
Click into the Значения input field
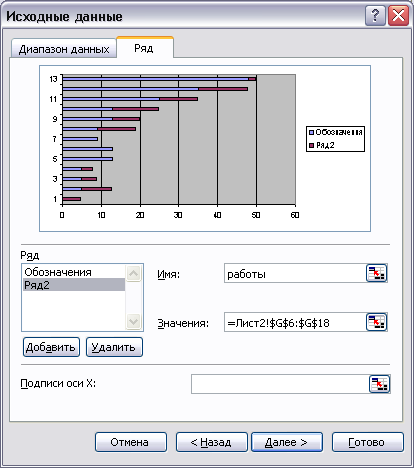pyautogui.click(x=295, y=322)
